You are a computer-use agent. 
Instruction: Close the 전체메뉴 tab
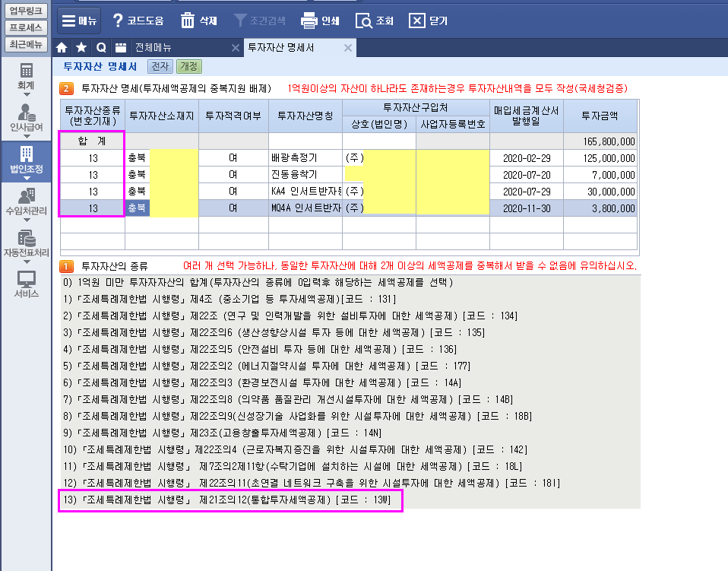tap(236, 48)
